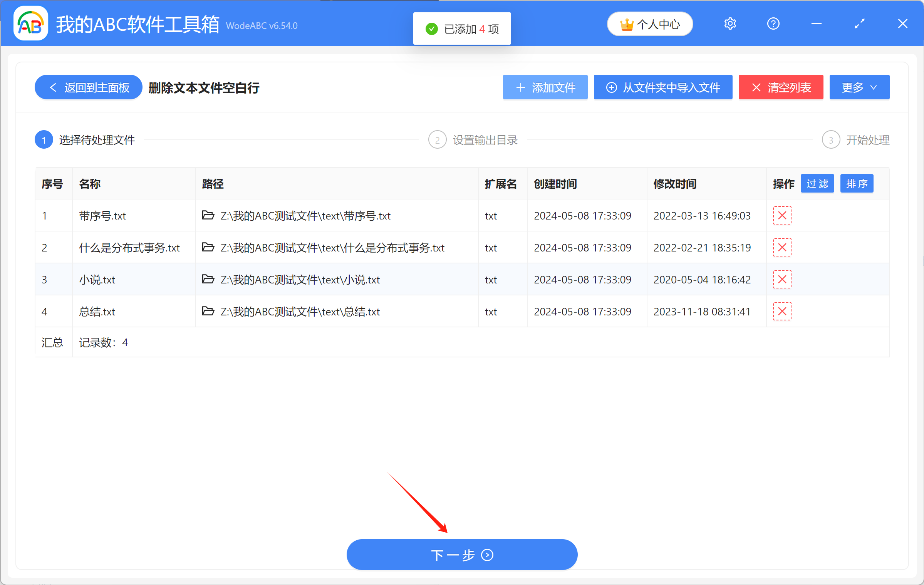Open the 过滤 filter option
Image resolution: width=924 pixels, height=585 pixels.
point(817,183)
